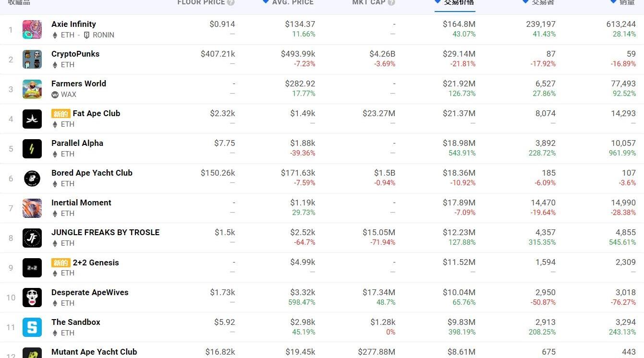Sort by the AVG. PRICE column header
644x358 pixels.
coord(292,2)
